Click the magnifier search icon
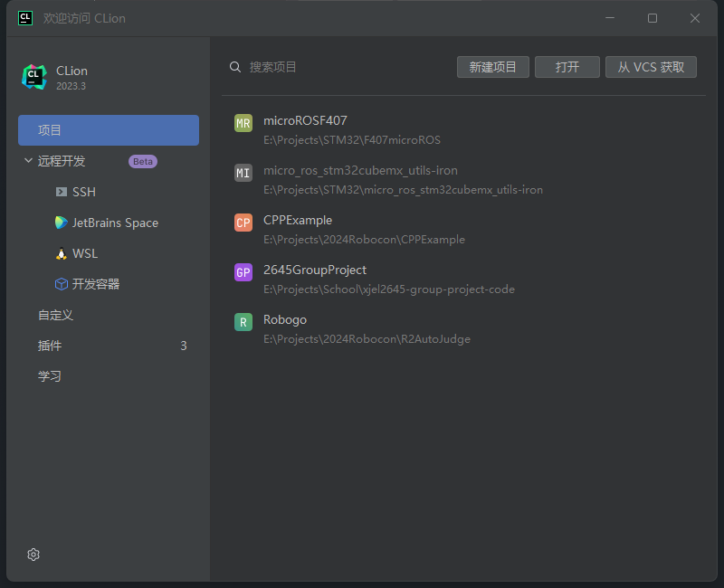Screen dimensions: 724x588 point(235,67)
